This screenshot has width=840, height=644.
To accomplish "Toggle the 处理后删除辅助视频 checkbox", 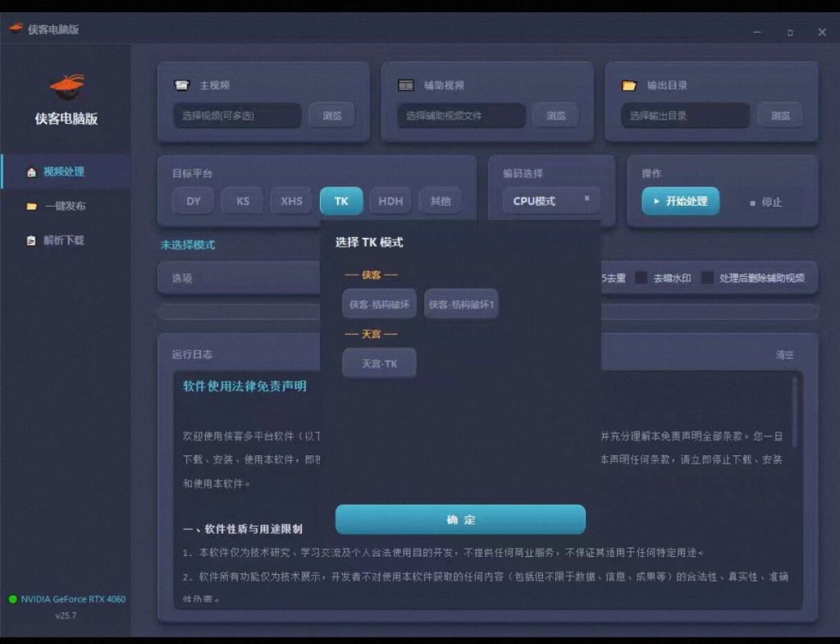I will coord(708,278).
